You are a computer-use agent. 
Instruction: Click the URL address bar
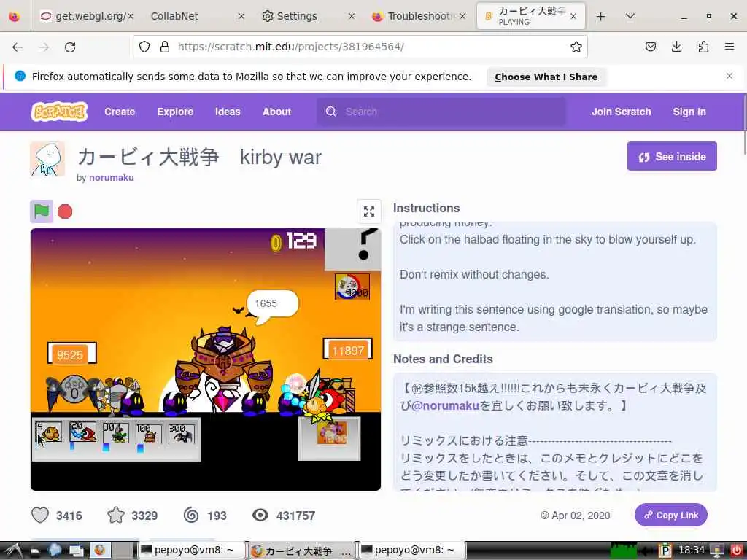point(360,47)
